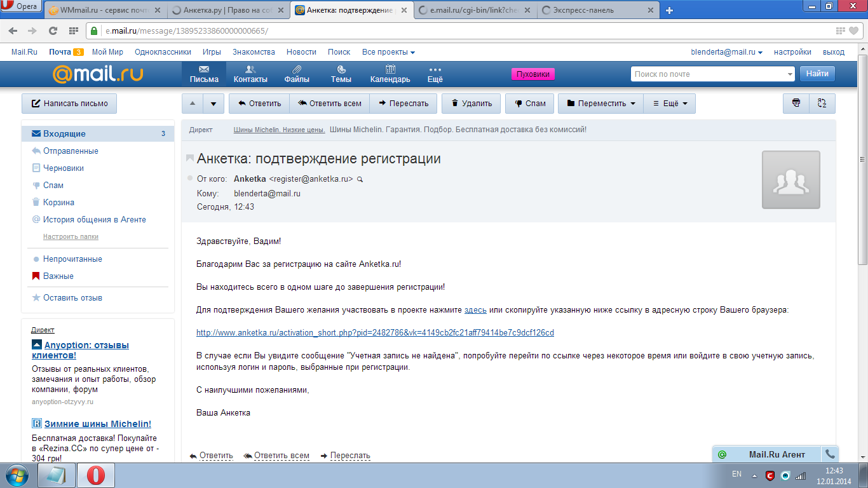The height and width of the screenshot is (488, 868).
Task: Mark message as Спам in the toolbar
Action: tap(530, 104)
